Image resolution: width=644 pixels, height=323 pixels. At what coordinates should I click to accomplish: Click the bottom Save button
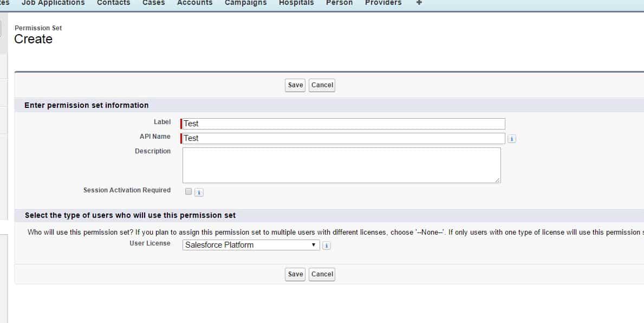(295, 274)
